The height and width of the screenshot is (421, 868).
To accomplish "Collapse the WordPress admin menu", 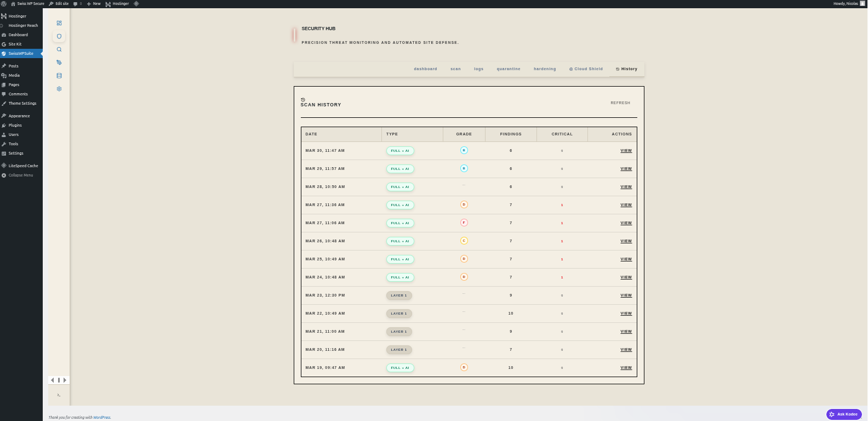I will 20,175.
